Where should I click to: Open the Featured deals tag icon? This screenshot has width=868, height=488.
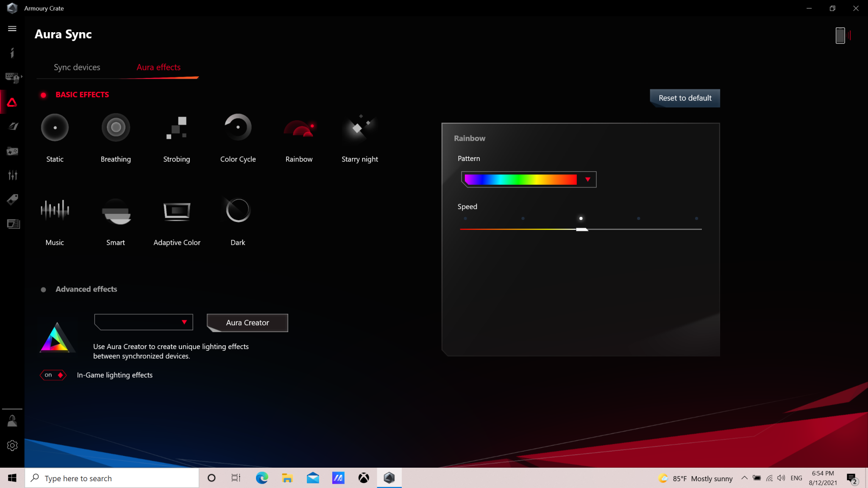click(x=12, y=200)
